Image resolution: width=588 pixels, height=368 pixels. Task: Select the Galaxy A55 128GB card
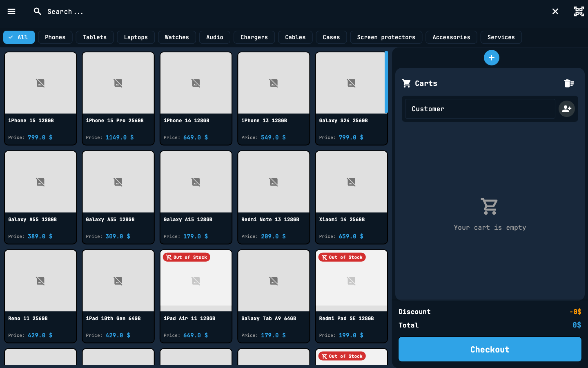[x=40, y=197]
